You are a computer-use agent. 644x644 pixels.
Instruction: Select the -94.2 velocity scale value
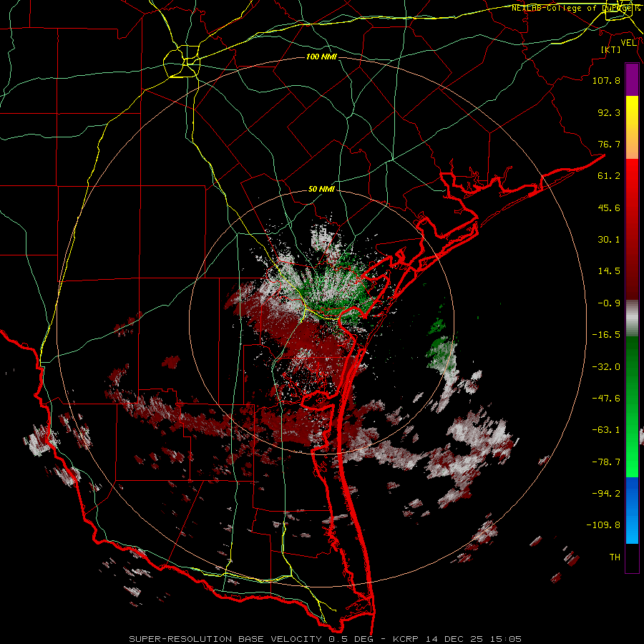pyautogui.click(x=606, y=493)
